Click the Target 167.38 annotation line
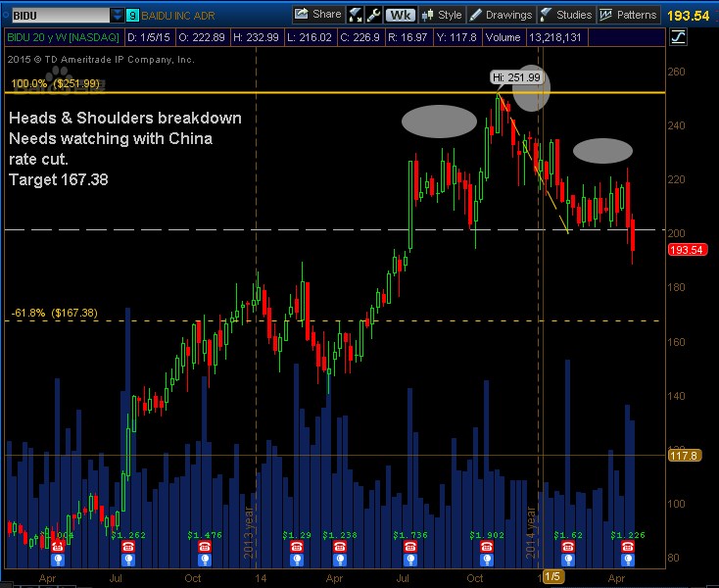This screenshot has width=719, height=588. (x=59, y=179)
